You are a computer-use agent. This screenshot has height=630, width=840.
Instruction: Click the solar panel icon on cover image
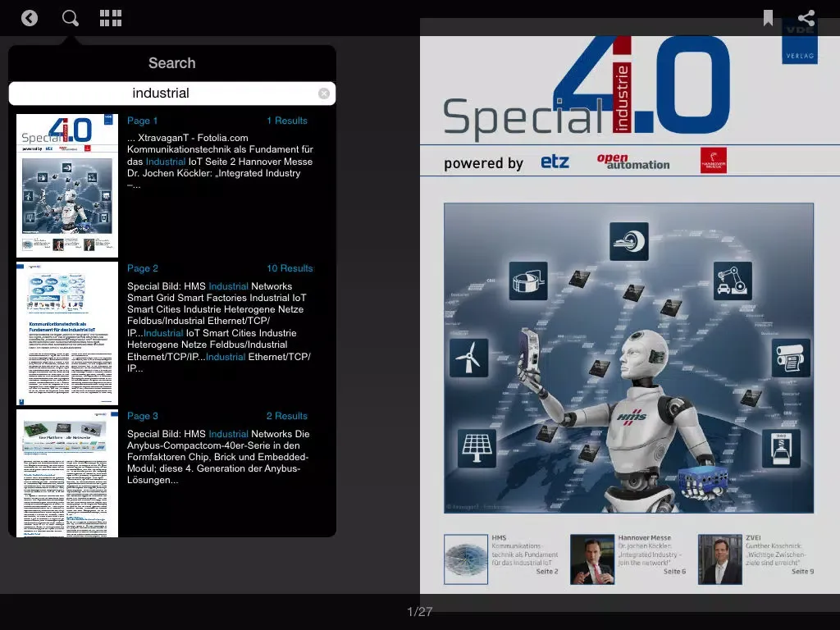pos(477,449)
